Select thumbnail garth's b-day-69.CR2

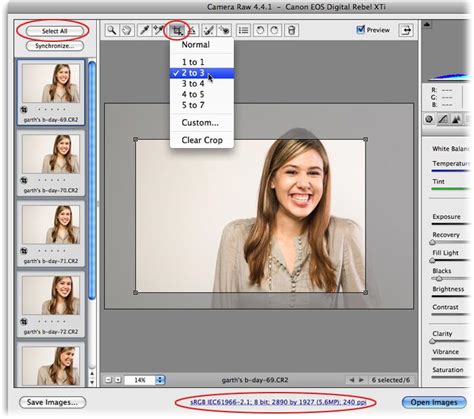pos(51,92)
